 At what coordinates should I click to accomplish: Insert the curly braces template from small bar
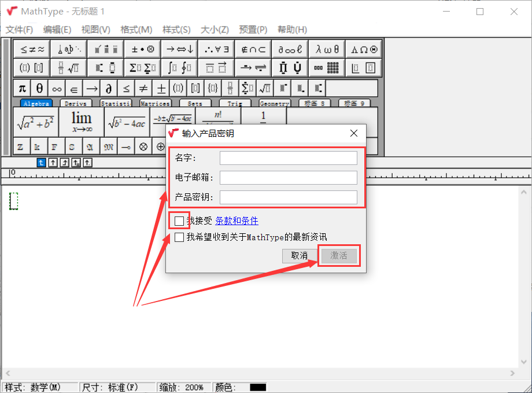pyautogui.click(x=213, y=89)
